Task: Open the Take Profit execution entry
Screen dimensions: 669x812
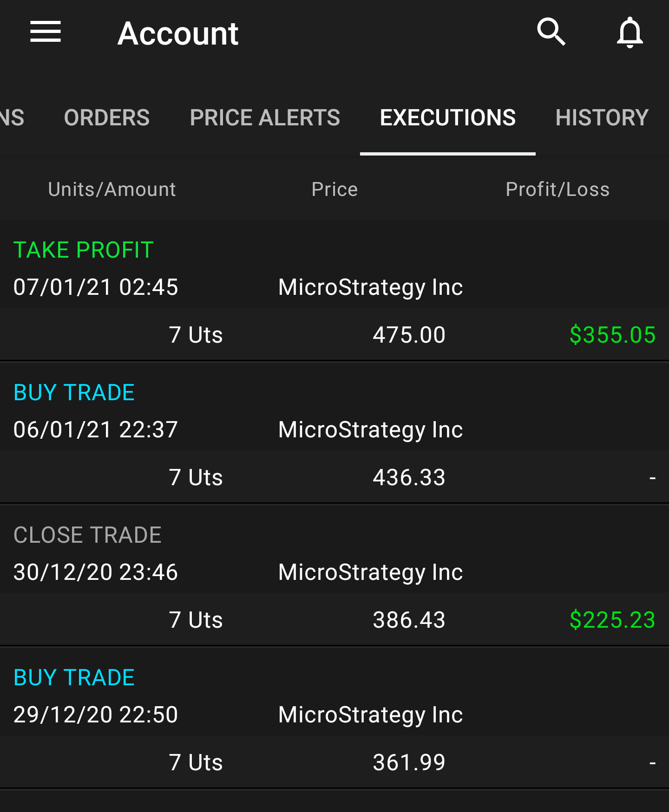Action: point(334,291)
